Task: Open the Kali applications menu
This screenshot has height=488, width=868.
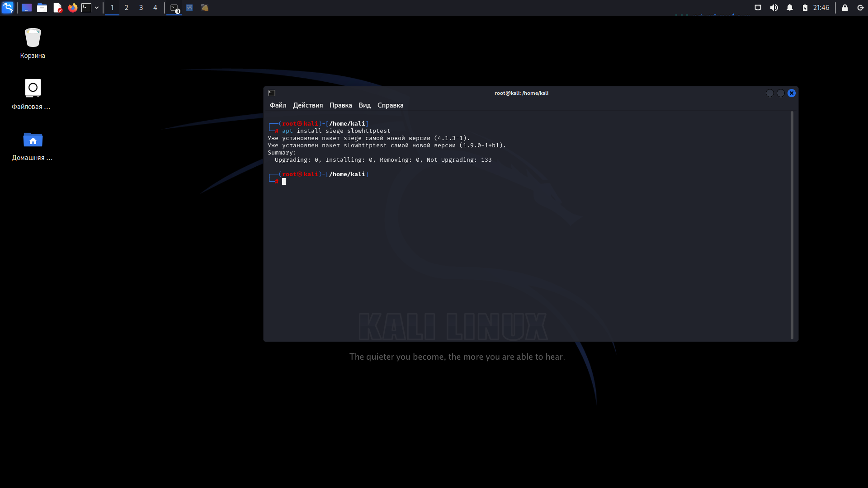Action: 8,8
